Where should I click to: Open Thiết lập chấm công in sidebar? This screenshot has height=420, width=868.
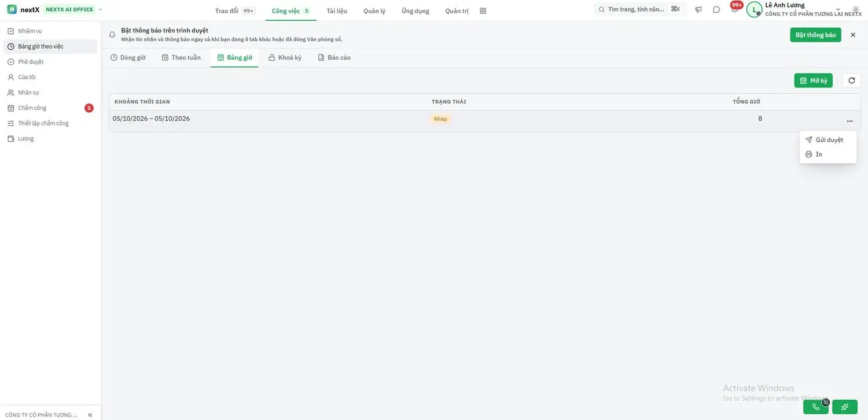tap(50, 123)
